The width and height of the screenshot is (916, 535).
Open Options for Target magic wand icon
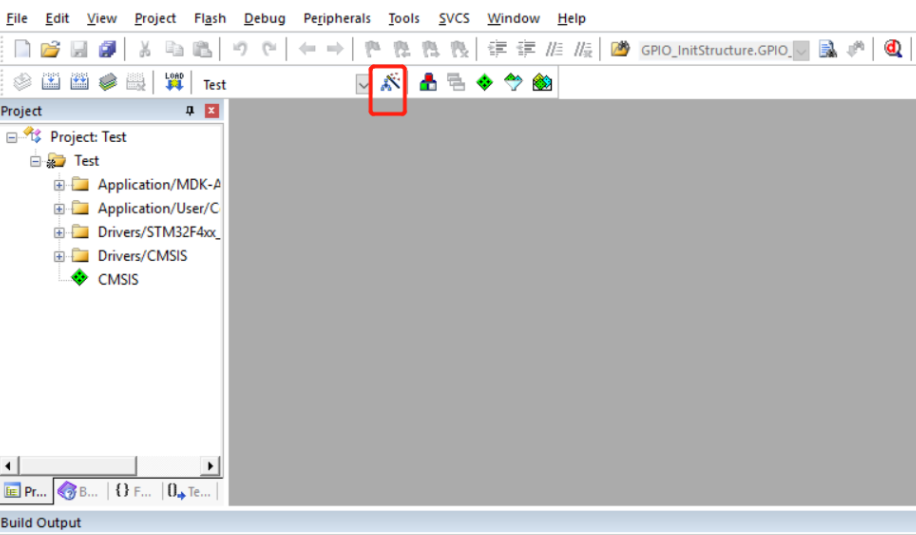390,82
